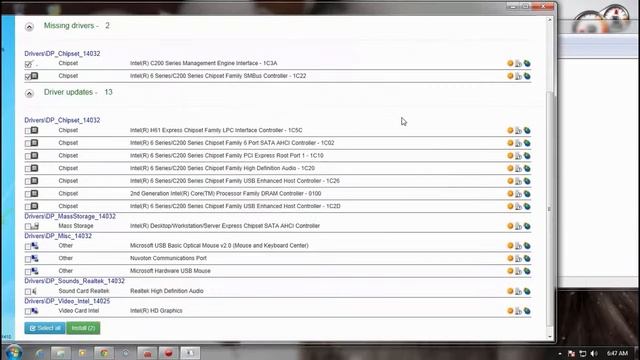This screenshot has height=360, width=640.
Task: Click the 'Mass Storage' type label
Action: pyautogui.click(x=76, y=226)
